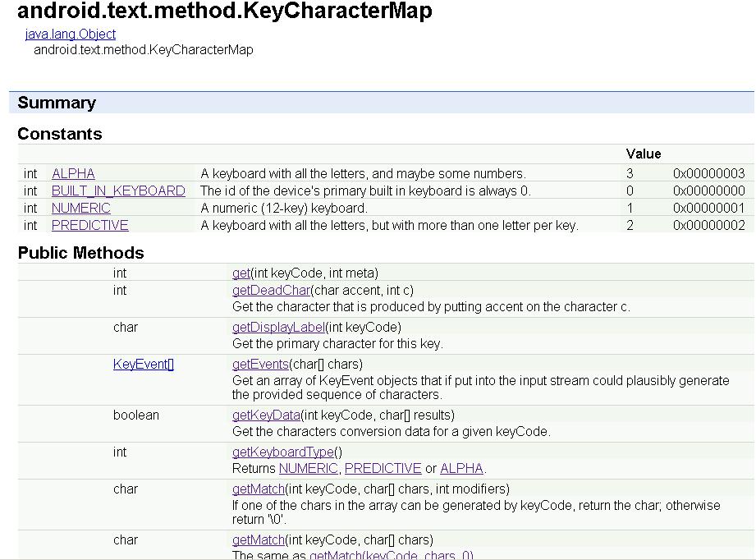The width and height of the screenshot is (756, 560).
Task: Open the getEvents method link
Action: coord(260,365)
